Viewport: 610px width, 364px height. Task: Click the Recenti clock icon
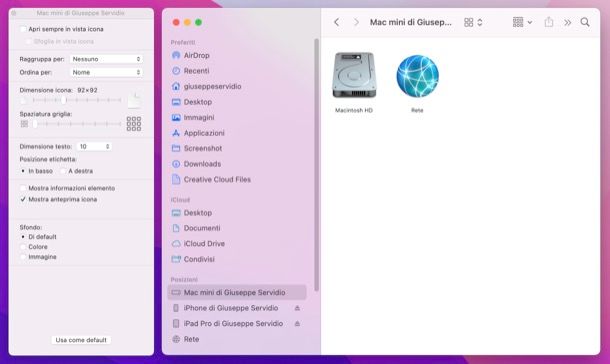(176, 71)
